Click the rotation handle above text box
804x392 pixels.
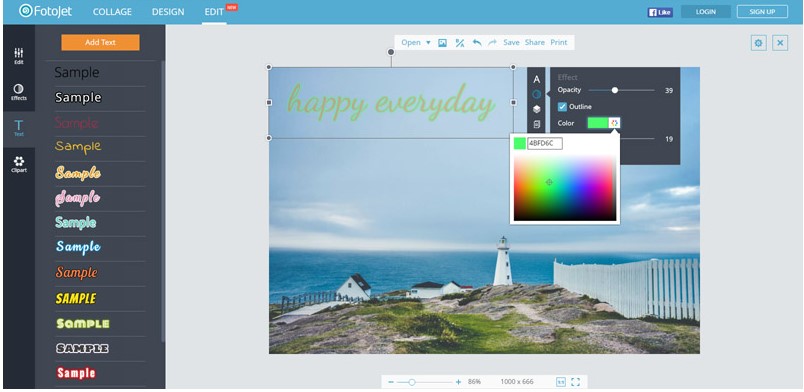(x=391, y=52)
